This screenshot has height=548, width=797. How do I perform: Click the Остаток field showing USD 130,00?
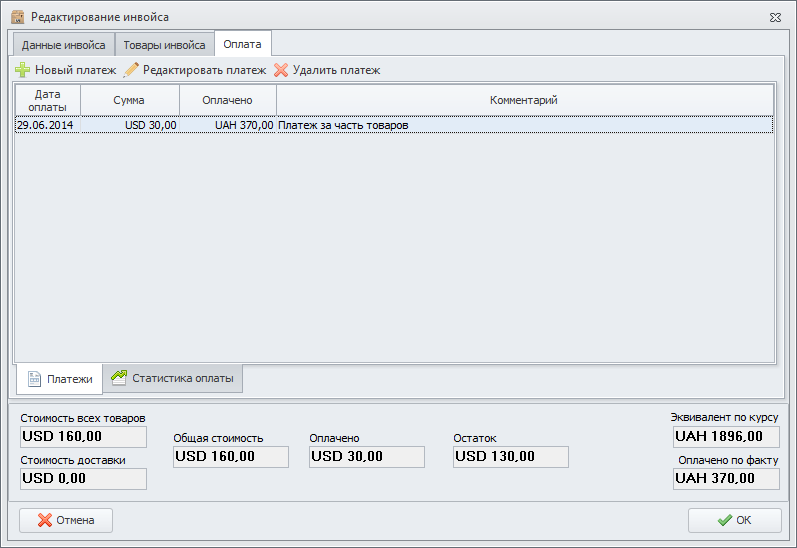coord(510,457)
